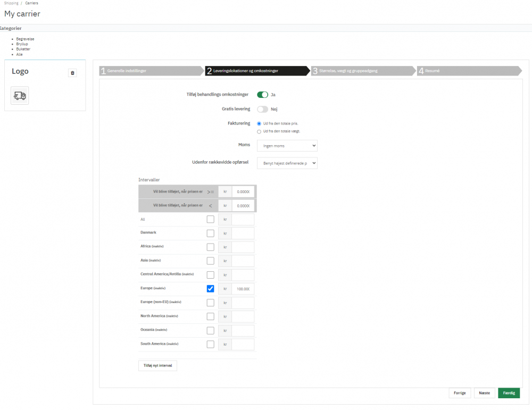Check the Asia zone checkbox
Image resolution: width=532 pixels, height=410 pixels.
click(x=210, y=261)
